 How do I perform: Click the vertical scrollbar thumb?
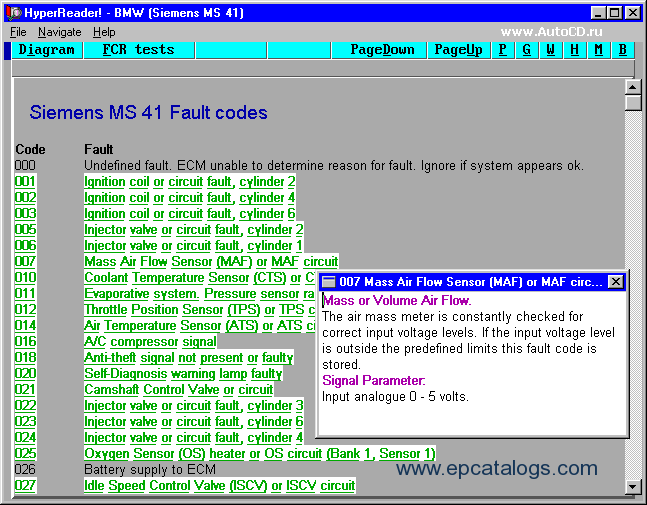633,103
